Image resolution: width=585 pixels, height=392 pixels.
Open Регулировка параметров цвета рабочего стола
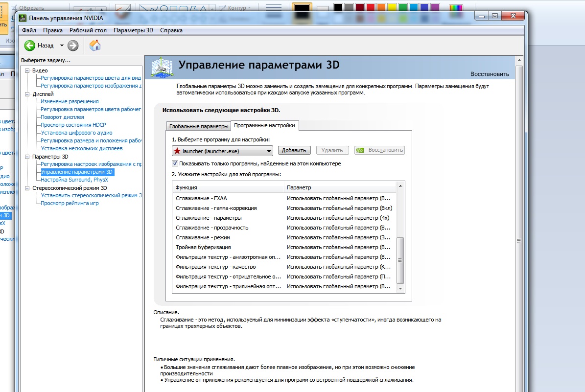point(91,109)
